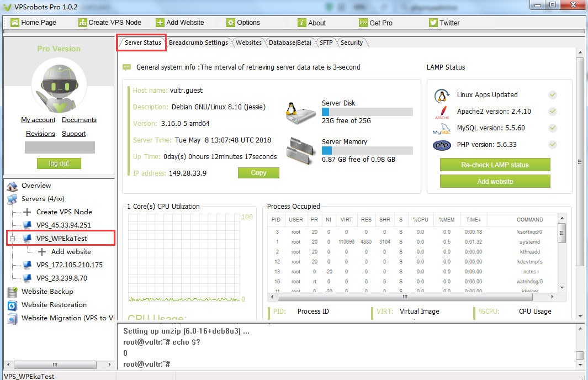Open the Options gear icon

(231, 23)
